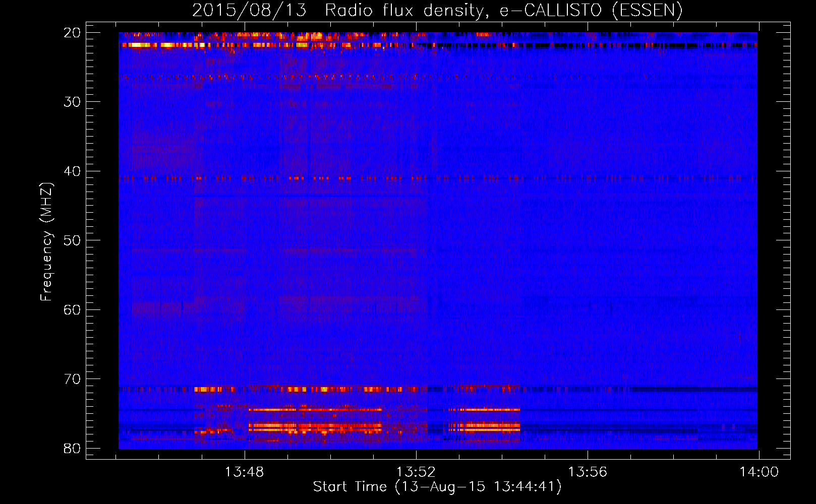Screen dimensions: 816x504
Task: Click the 14:00 time tick label
Action: 759,472
